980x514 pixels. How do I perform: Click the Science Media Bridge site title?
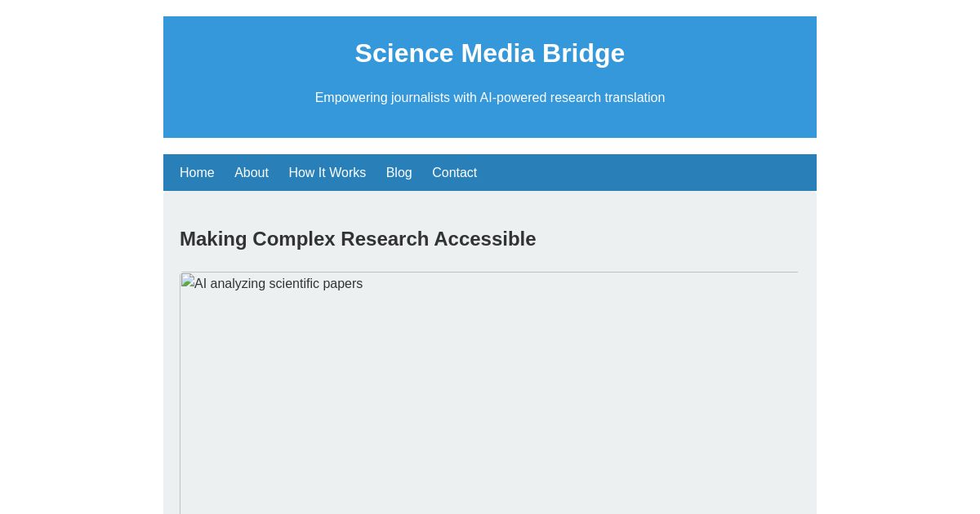coord(489,53)
